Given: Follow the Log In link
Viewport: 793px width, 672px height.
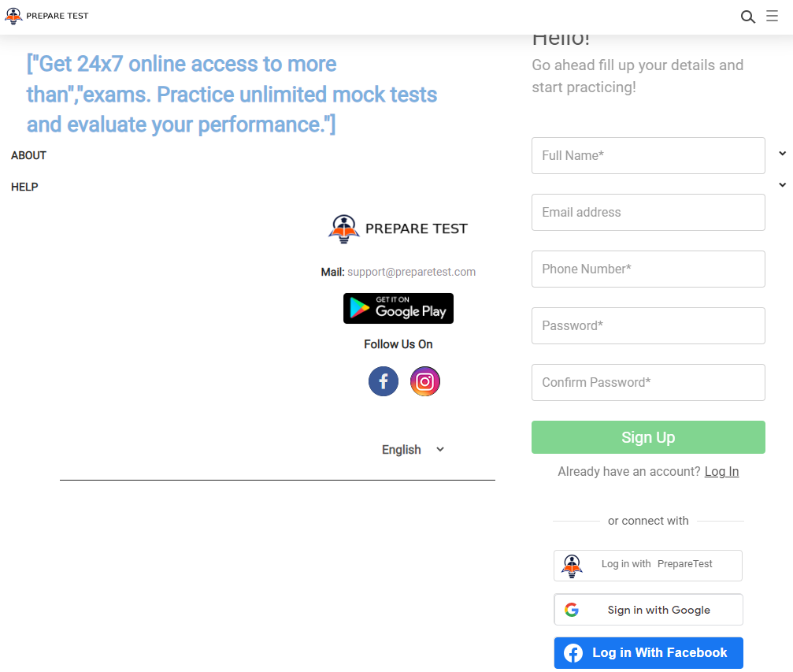Looking at the screenshot, I should click(721, 471).
